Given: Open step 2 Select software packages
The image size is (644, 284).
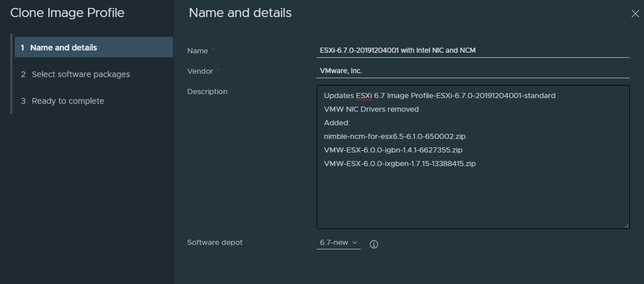Looking at the screenshot, I should pos(81,74).
